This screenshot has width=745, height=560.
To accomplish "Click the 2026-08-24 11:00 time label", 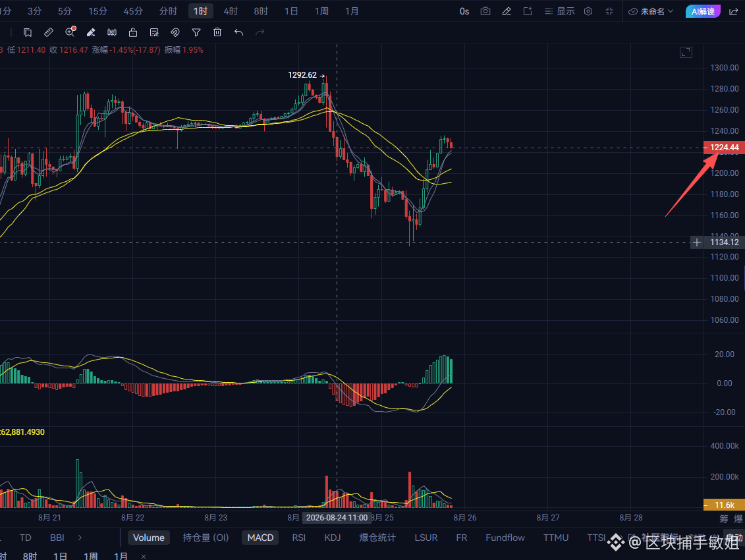I will coord(337,518).
